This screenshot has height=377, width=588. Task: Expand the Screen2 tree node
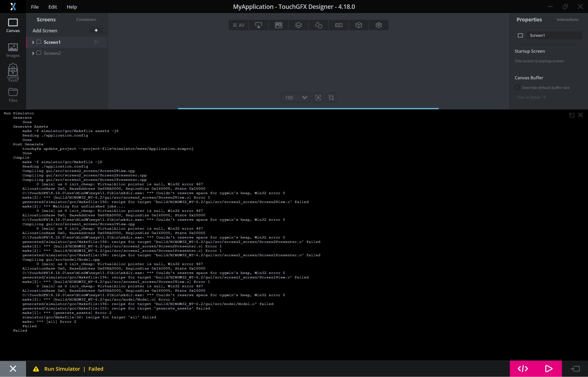[33, 53]
